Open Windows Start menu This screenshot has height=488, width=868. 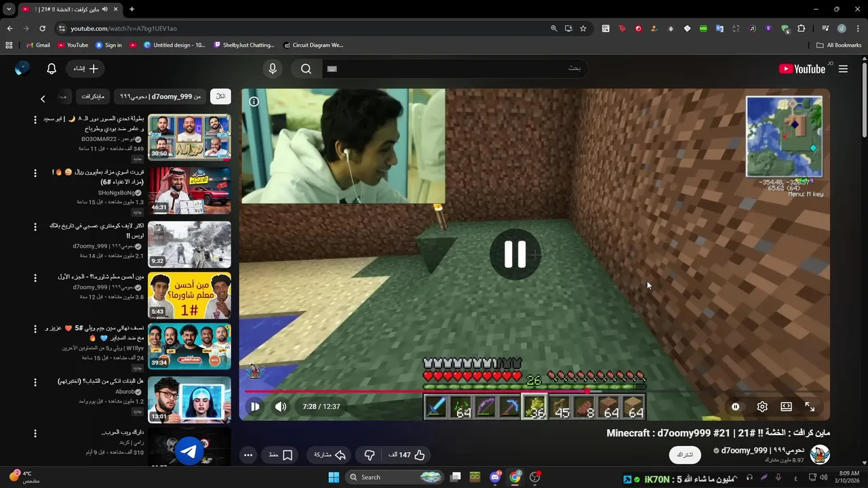click(334, 477)
